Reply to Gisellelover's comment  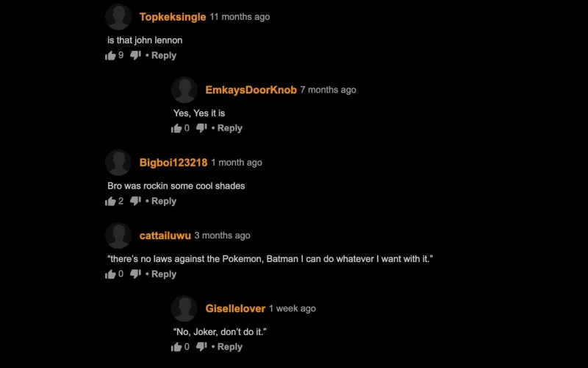pyautogui.click(x=230, y=347)
